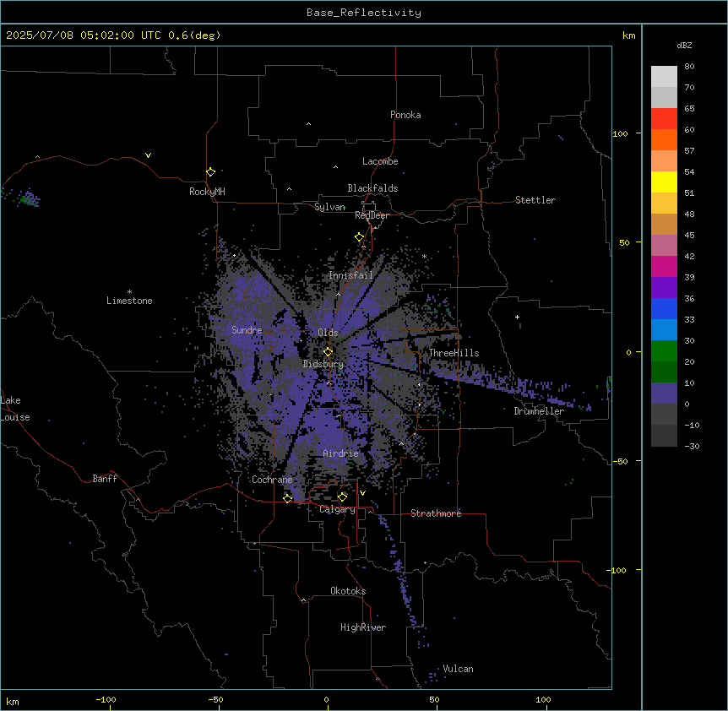This screenshot has height=711, width=728.
Task: Click the HighRiver label
Action: pos(363,627)
